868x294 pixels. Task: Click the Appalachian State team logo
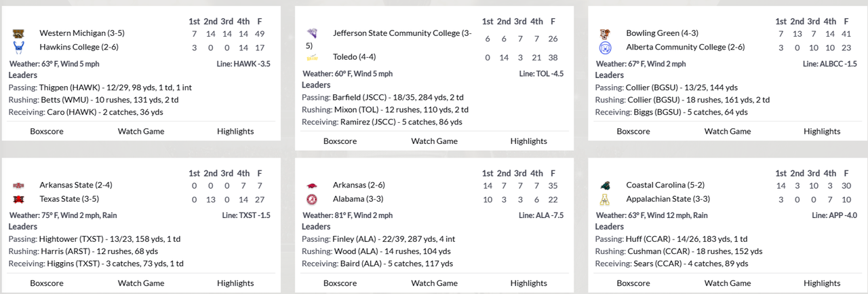[606, 200]
